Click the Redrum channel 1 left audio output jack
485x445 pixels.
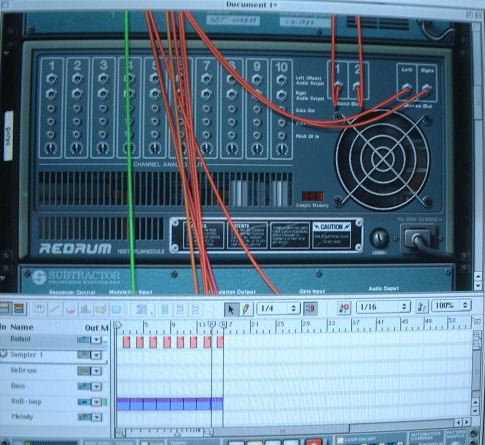[51, 79]
